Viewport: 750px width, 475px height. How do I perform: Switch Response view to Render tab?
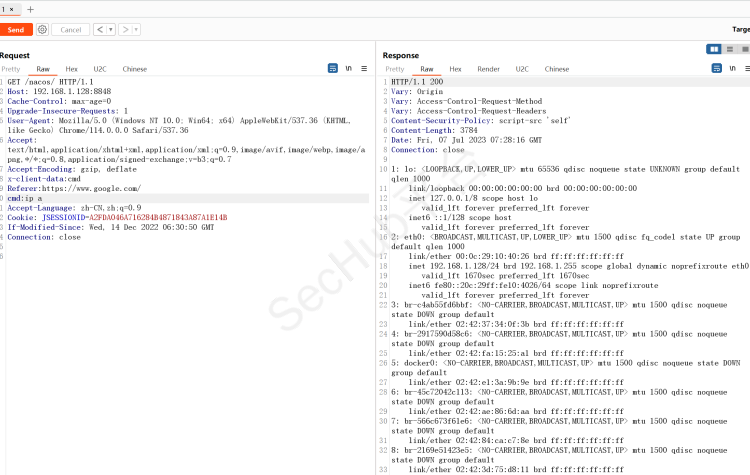[488, 69]
